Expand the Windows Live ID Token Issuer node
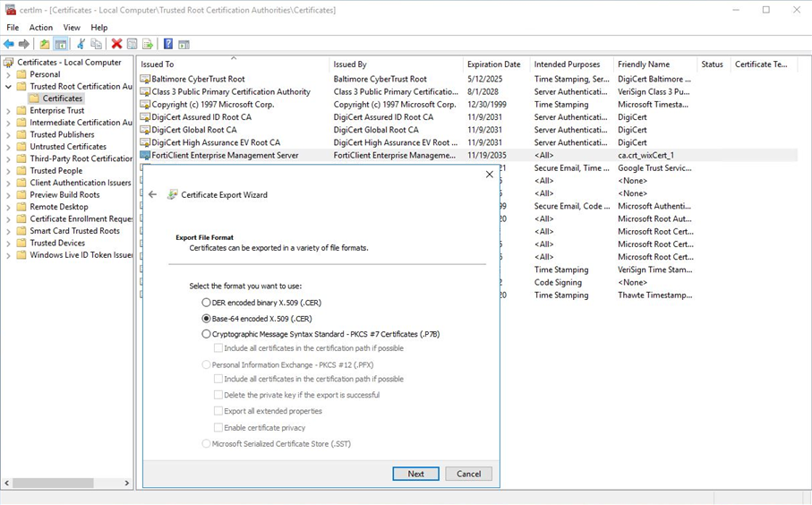812x505 pixels. tap(8, 255)
